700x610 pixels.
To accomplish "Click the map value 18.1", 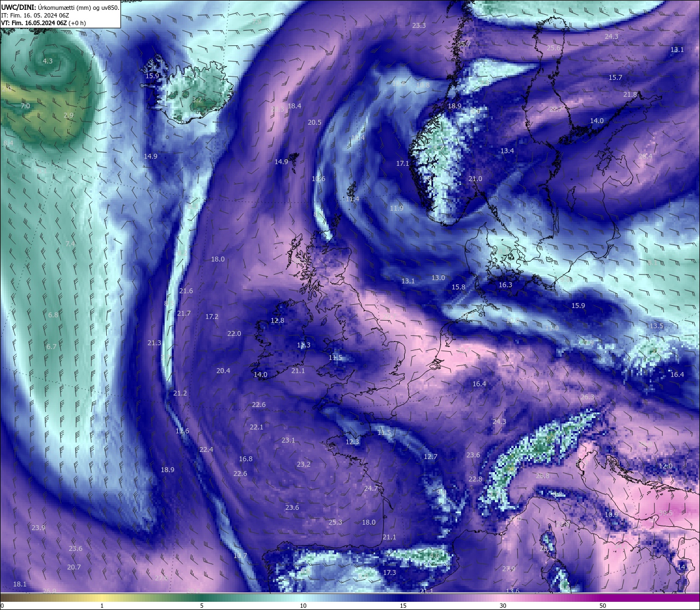I will point(20,584).
